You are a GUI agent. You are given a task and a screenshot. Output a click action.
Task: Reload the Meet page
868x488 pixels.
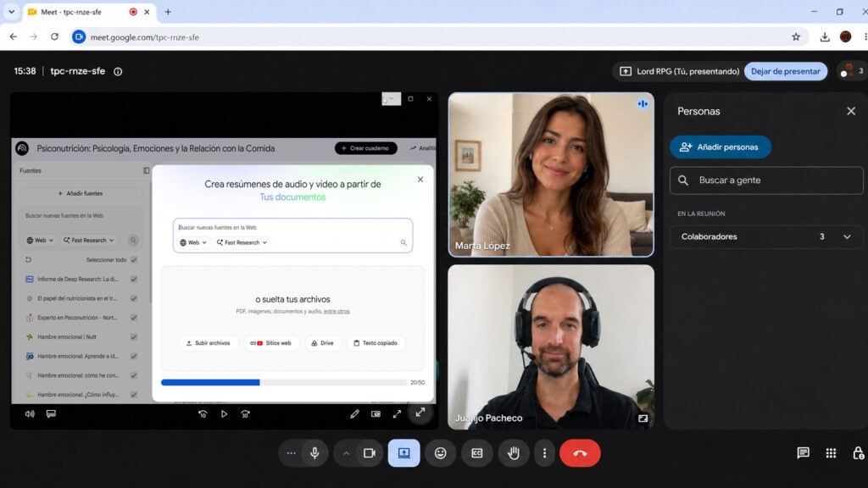point(54,37)
